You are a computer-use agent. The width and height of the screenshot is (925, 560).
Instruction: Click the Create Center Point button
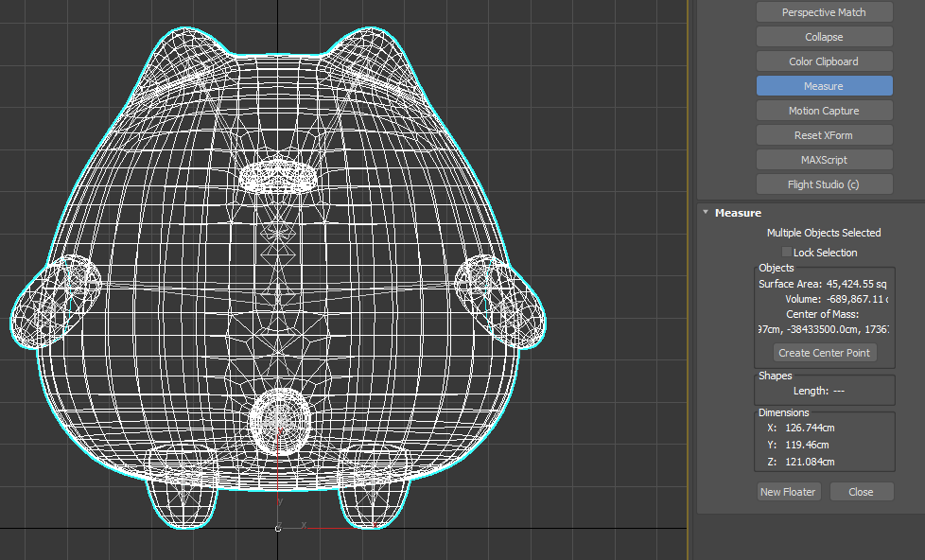click(x=824, y=353)
